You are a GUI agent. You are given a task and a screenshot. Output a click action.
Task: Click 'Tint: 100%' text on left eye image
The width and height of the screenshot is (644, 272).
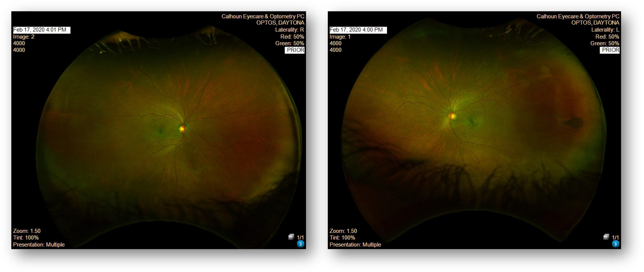click(x=342, y=238)
